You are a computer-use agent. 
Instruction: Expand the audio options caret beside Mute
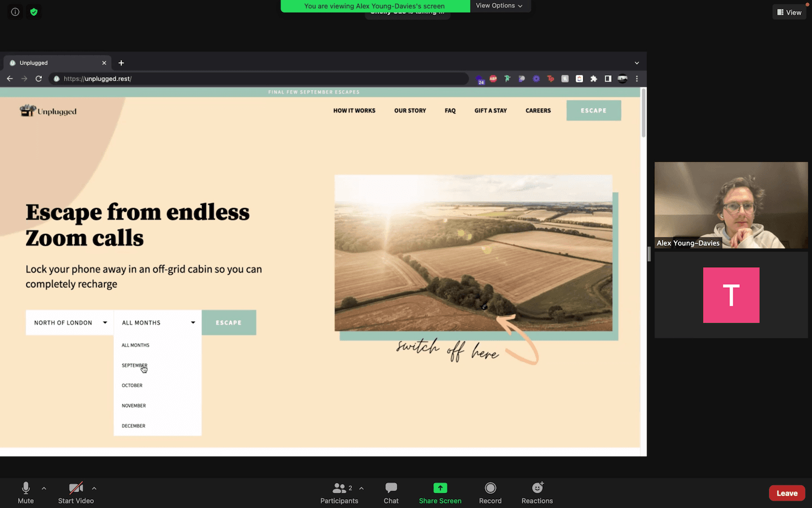[x=44, y=488]
